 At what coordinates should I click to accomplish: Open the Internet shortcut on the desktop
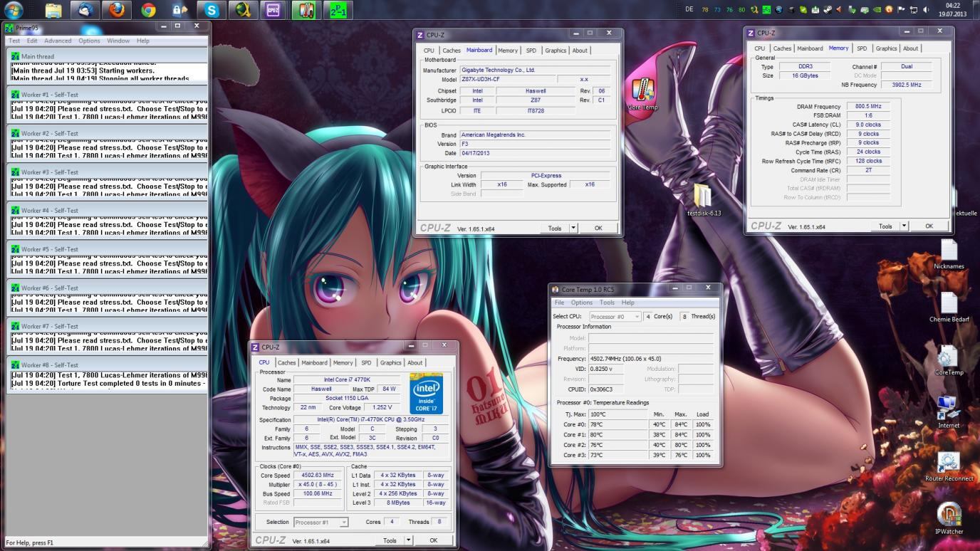pos(949,413)
